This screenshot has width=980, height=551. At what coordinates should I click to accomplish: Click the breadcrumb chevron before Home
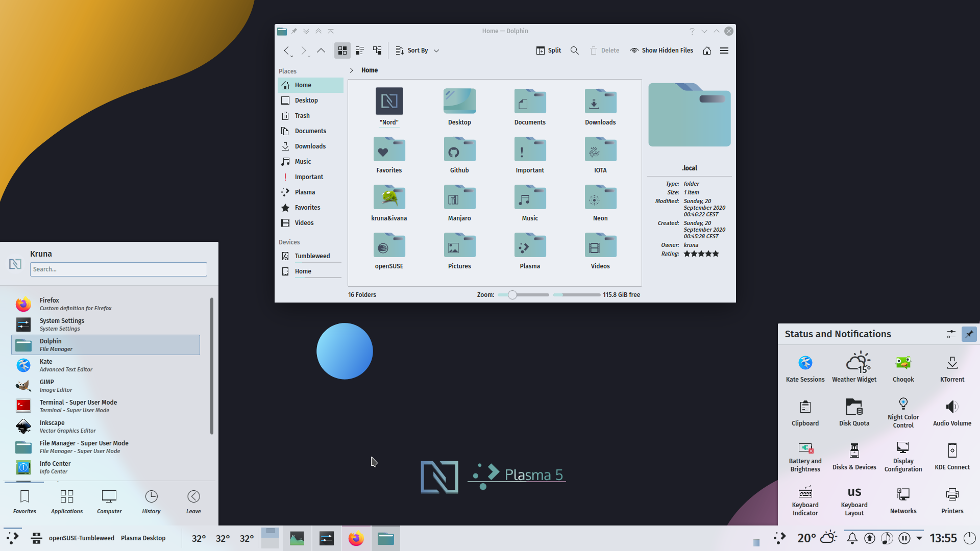(352, 70)
